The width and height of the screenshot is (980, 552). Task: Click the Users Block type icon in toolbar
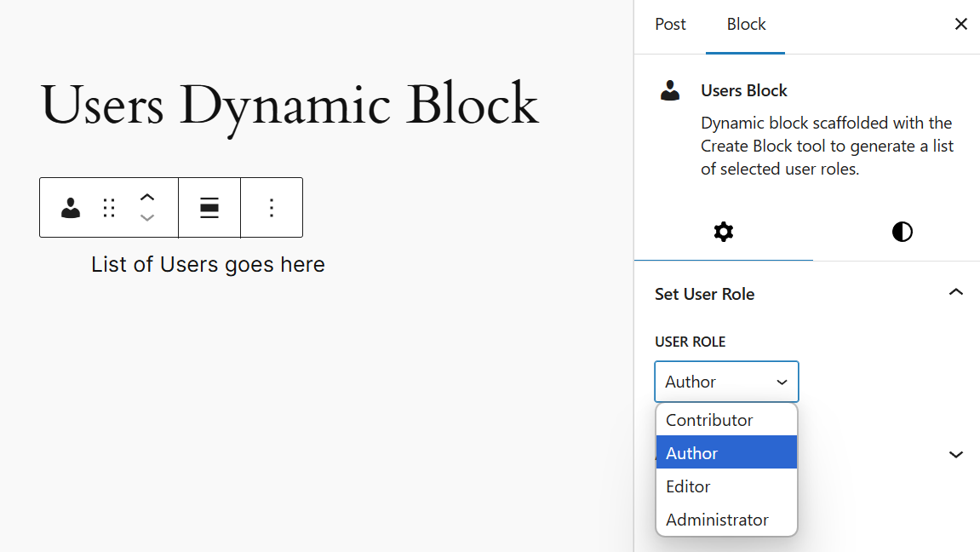point(71,208)
